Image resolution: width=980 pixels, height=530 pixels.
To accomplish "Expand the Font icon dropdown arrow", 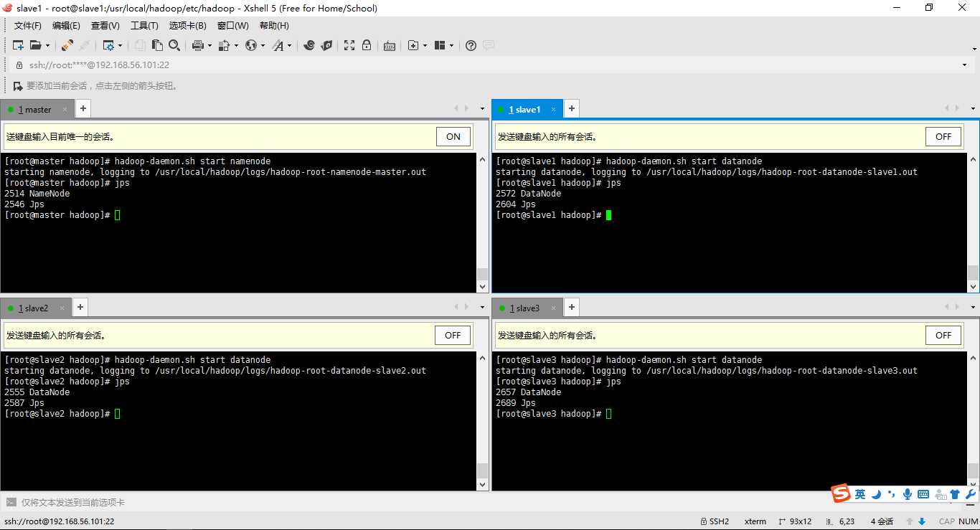I will [289, 45].
